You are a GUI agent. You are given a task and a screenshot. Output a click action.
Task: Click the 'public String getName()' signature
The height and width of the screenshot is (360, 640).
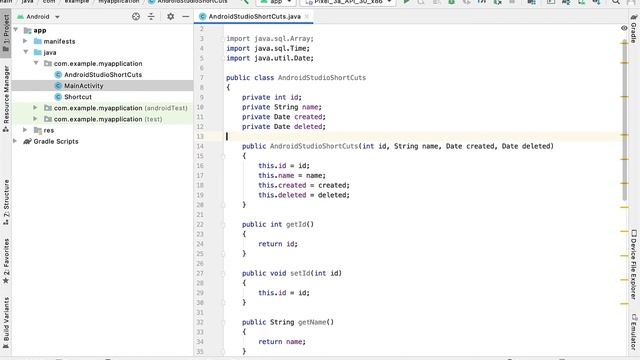[288, 322]
